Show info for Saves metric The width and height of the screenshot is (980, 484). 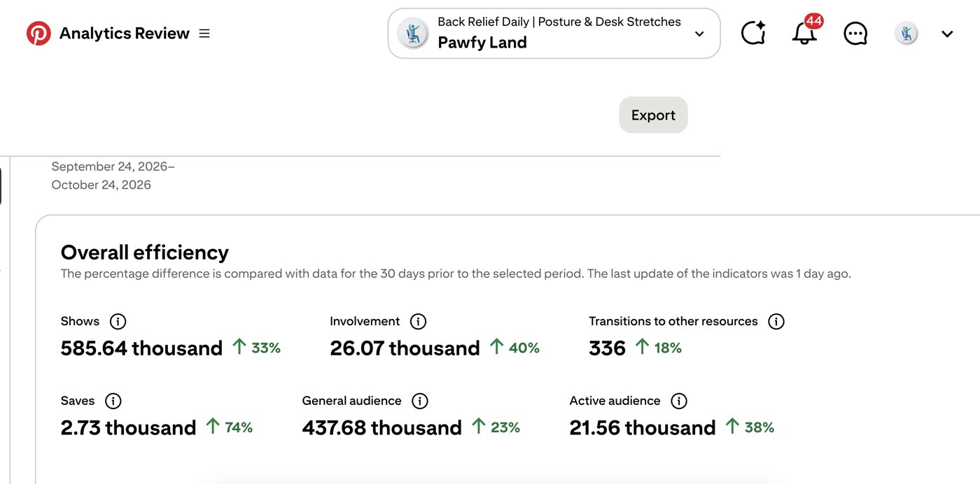[113, 401]
